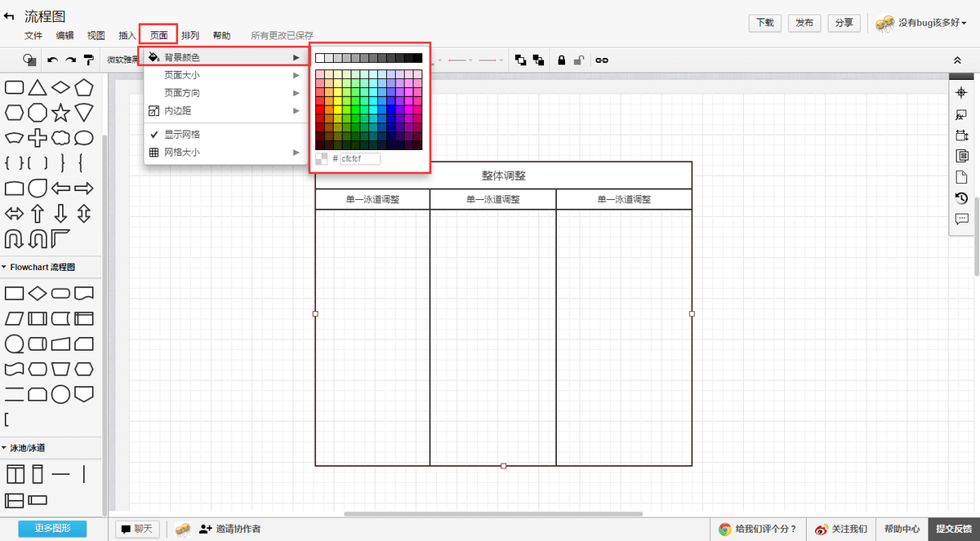Viewport: 980px width, 541px height.
Task: Click the 更多图形 more shapes button
Action: (52, 529)
